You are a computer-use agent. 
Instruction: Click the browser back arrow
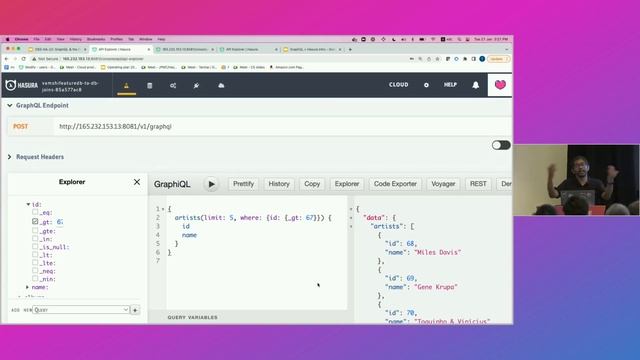click(6, 59)
